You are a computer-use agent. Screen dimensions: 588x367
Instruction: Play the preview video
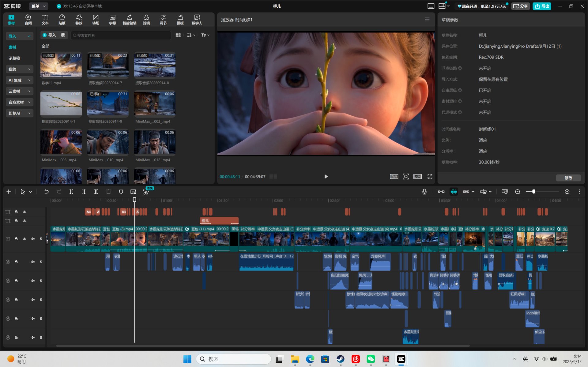pos(326,177)
